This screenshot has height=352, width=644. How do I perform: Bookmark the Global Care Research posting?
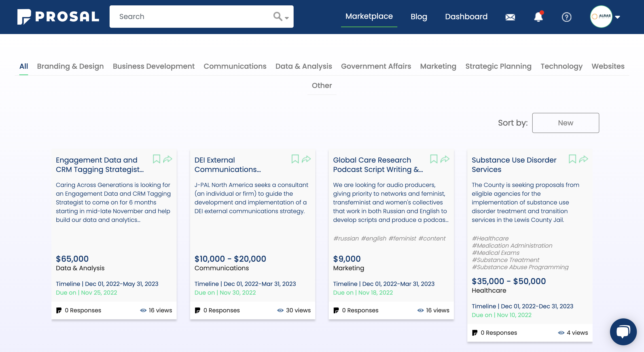(x=434, y=159)
